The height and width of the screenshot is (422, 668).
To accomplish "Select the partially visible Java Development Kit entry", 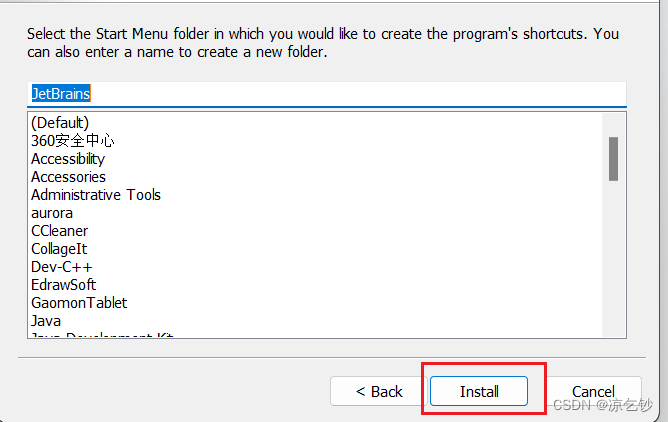I will point(102,335).
